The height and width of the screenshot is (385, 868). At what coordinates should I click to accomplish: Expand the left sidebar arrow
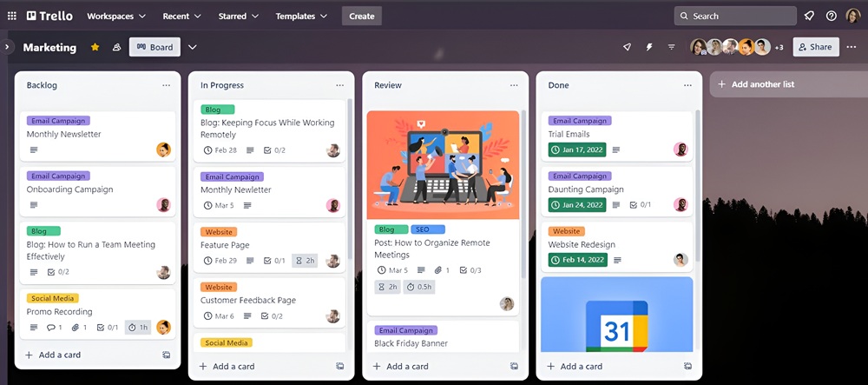(7, 47)
